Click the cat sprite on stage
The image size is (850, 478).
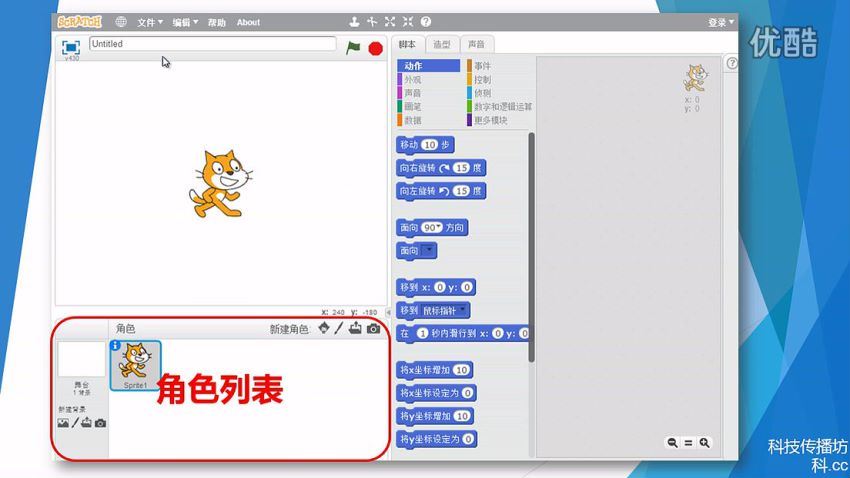220,184
